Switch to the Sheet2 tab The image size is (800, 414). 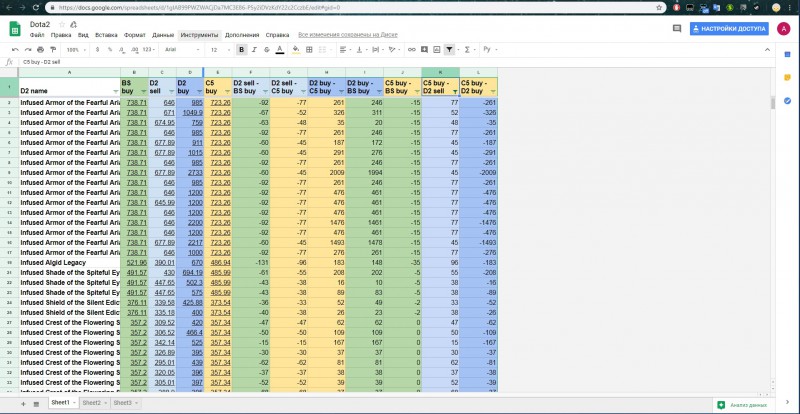click(x=94, y=403)
